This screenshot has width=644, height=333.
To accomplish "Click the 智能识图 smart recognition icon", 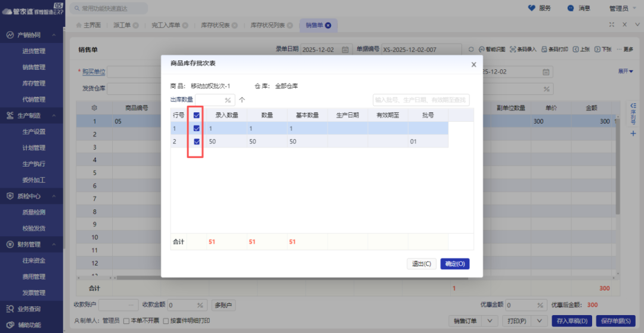I will click(x=482, y=50).
